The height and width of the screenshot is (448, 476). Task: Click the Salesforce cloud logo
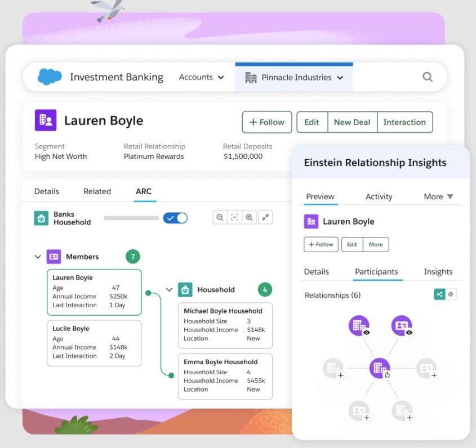tap(50, 77)
